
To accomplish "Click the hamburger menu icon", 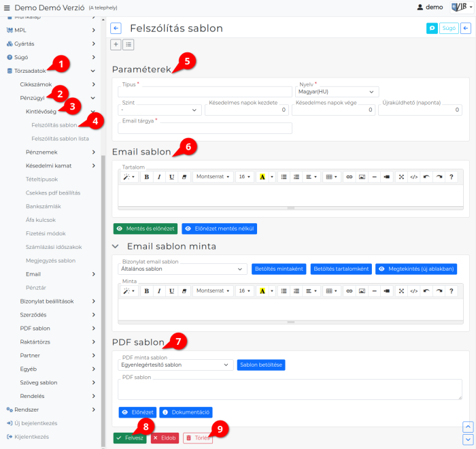I will coord(7,8).
